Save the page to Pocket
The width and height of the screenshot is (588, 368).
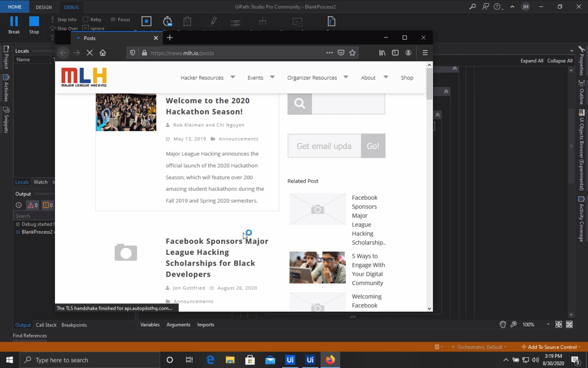(x=341, y=53)
